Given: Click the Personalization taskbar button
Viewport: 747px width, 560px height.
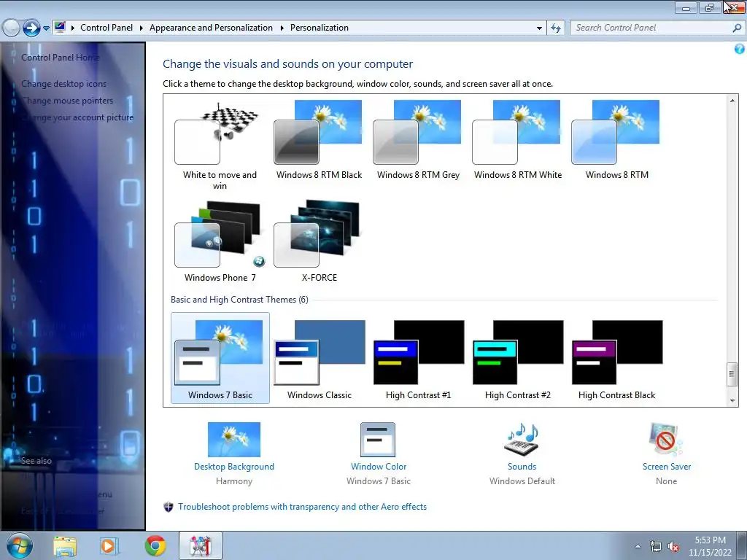Looking at the screenshot, I should click(x=201, y=545).
